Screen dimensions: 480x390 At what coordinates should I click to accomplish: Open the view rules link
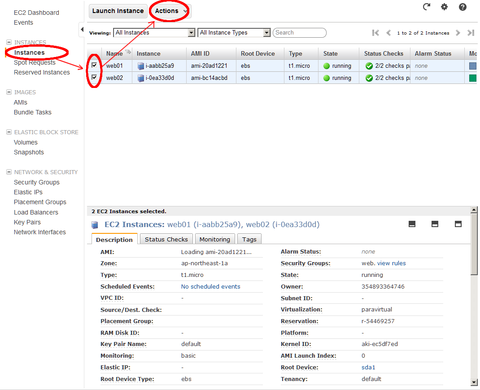click(391, 263)
